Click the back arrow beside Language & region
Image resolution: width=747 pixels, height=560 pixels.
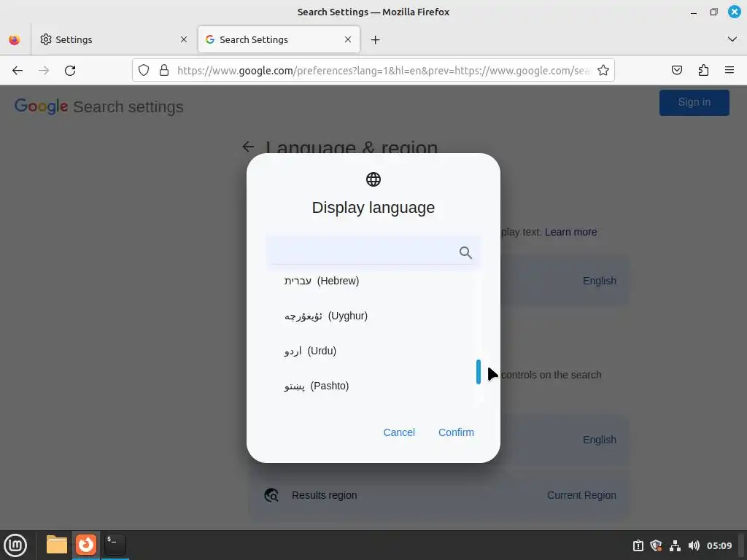coord(248,147)
